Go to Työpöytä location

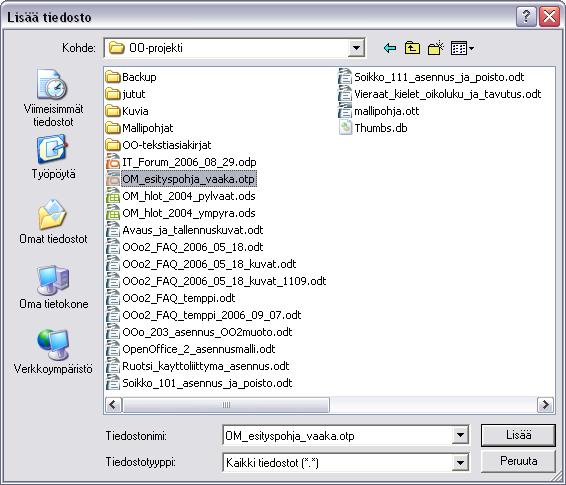[x=53, y=157]
